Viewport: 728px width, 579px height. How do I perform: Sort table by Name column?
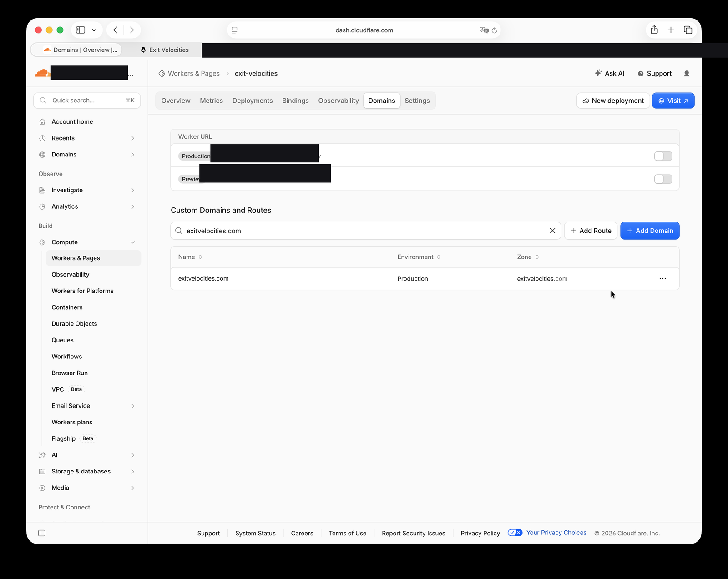[190, 257]
